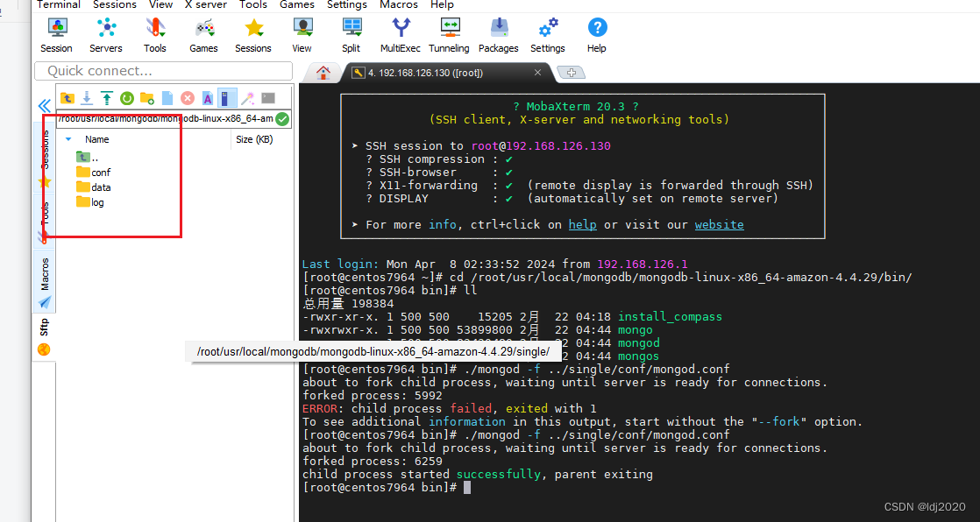Open the Settings menu in menu bar
Image resolution: width=980 pixels, height=522 pixels.
pyautogui.click(x=346, y=5)
